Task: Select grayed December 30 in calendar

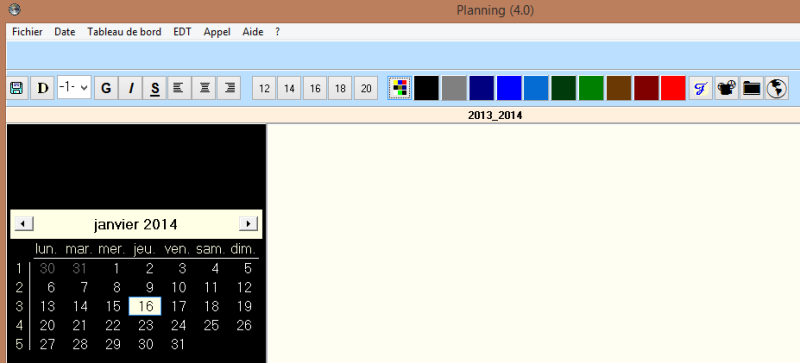Action: point(47,268)
